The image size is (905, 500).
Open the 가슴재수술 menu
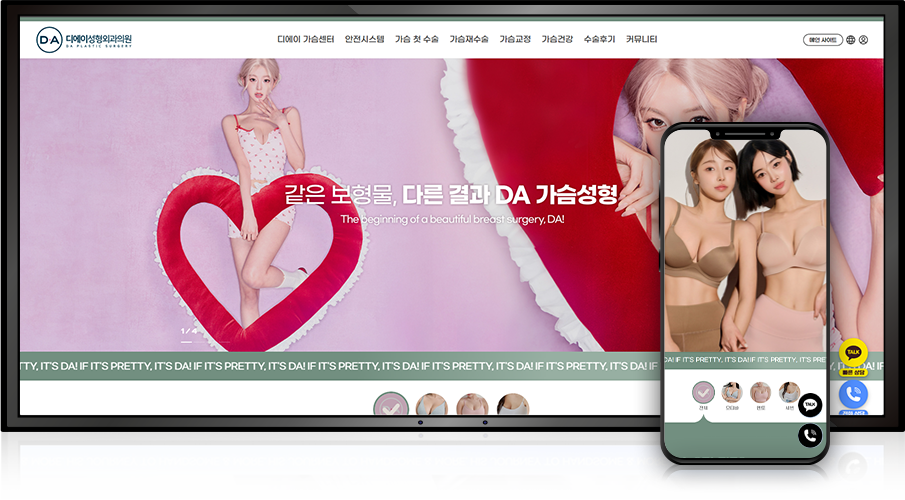(x=469, y=39)
